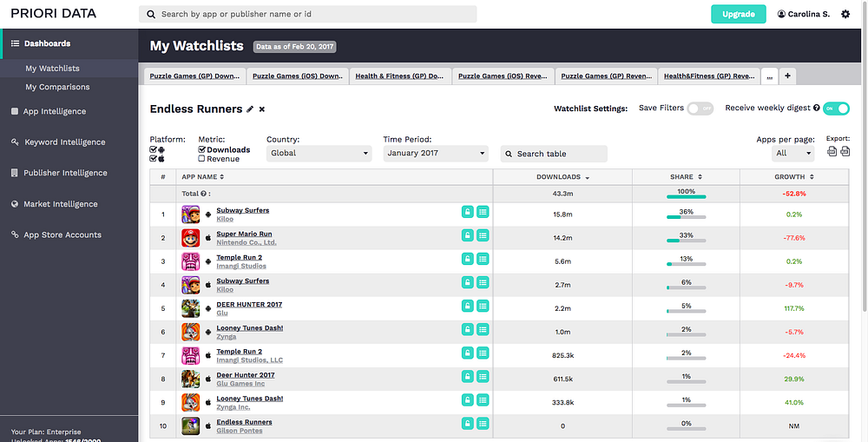This screenshot has height=442, width=868.
Task: Click the lock icon in Super Mario Run row
Action: tap(468, 235)
